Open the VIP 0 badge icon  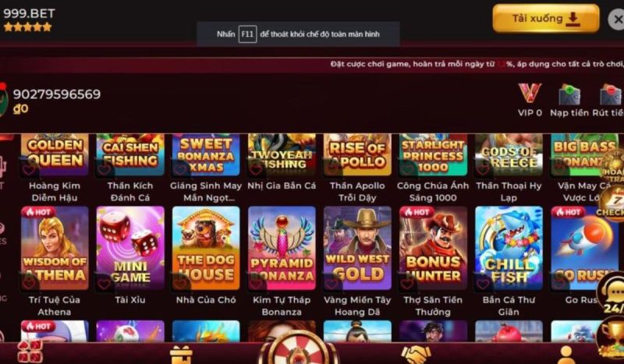point(530,94)
